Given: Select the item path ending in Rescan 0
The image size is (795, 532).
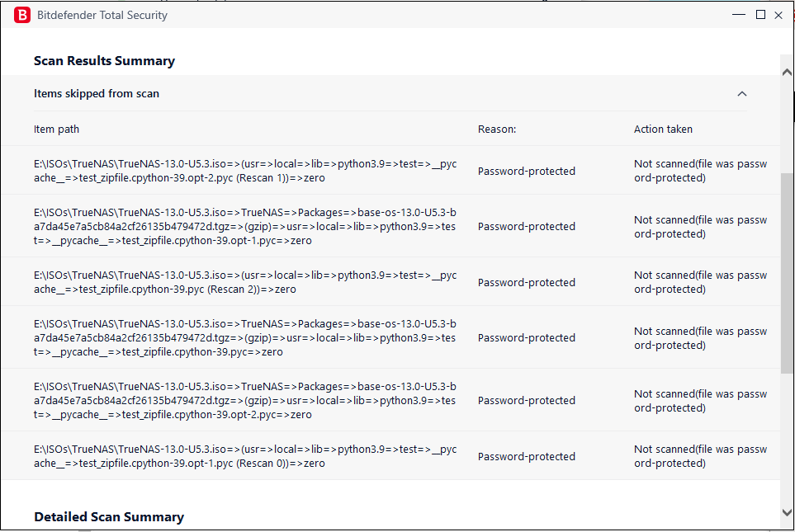Looking at the screenshot, I should [245, 456].
